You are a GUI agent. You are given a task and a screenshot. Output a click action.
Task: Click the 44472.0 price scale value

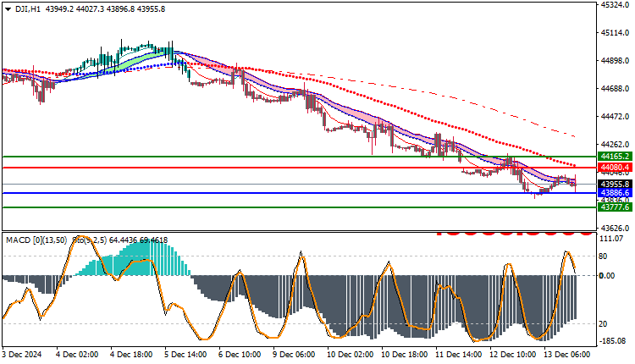[616, 117]
